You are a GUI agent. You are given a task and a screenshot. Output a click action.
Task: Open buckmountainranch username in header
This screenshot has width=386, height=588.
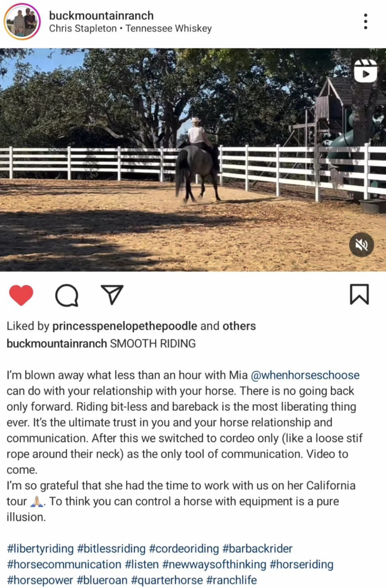[102, 15]
